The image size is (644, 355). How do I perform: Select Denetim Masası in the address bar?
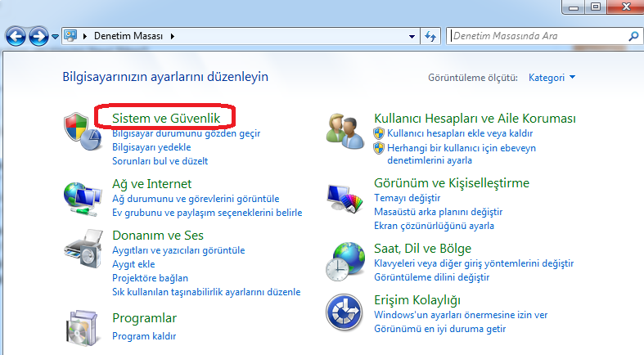[128, 36]
